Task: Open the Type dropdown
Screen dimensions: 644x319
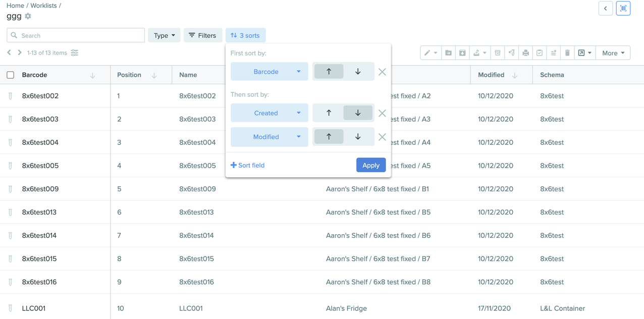Action: (164, 35)
